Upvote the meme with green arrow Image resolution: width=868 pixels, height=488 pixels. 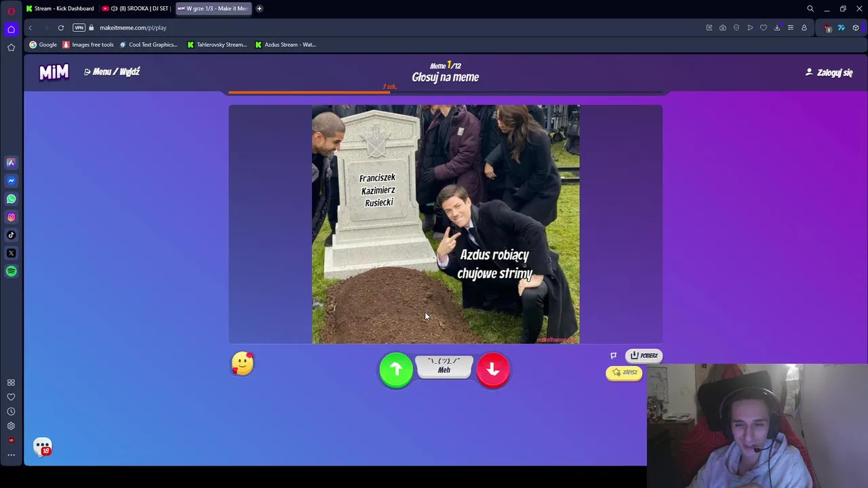pos(396,369)
